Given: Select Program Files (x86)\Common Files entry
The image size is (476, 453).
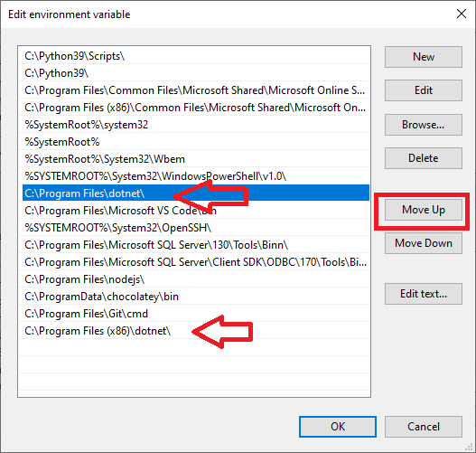Looking at the screenshot, I should point(194,108).
